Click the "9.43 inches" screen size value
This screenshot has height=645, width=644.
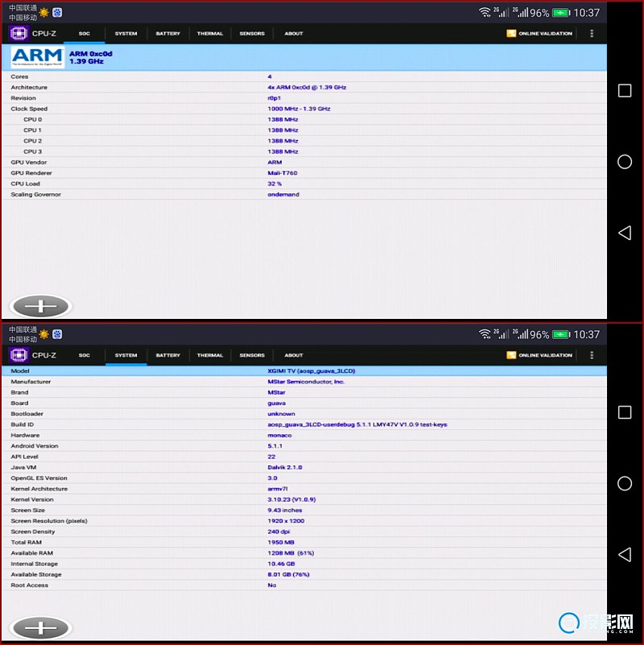(285, 510)
